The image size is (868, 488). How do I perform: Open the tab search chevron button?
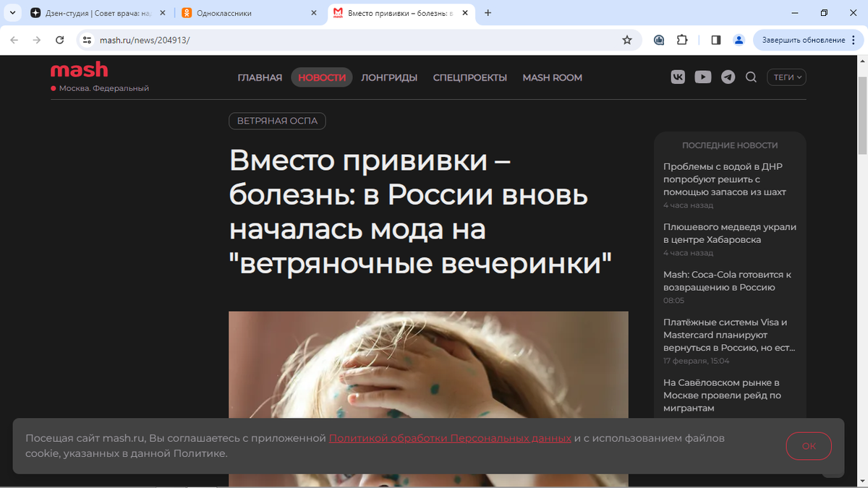pyautogui.click(x=11, y=13)
